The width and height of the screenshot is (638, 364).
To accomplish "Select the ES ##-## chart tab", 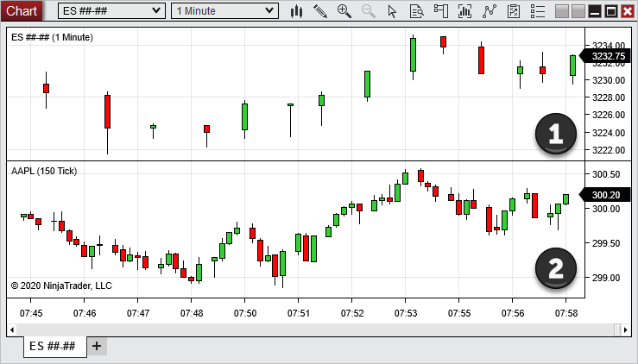I will [x=53, y=346].
